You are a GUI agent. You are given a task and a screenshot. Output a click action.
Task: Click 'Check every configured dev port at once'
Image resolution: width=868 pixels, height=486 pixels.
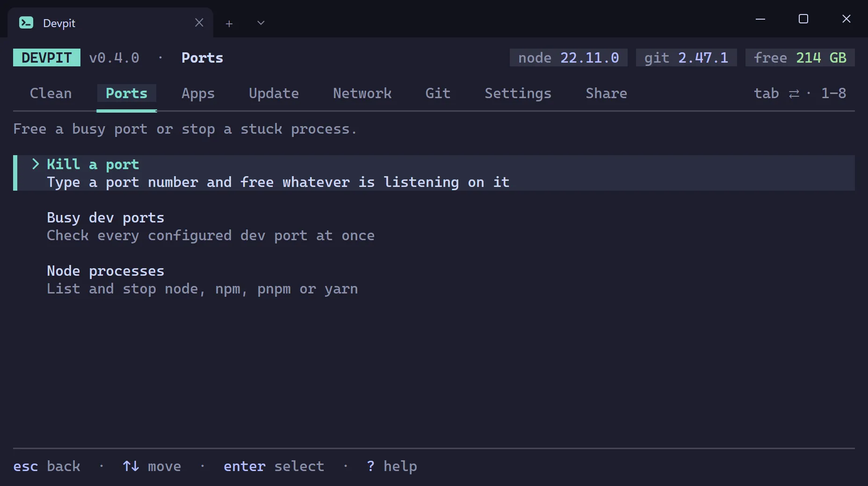(x=211, y=236)
